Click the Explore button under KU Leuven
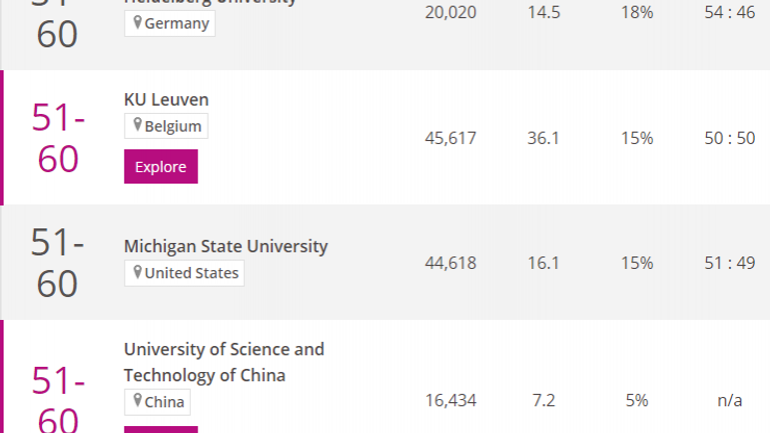The image size is (770, 433). coord(161,166)
